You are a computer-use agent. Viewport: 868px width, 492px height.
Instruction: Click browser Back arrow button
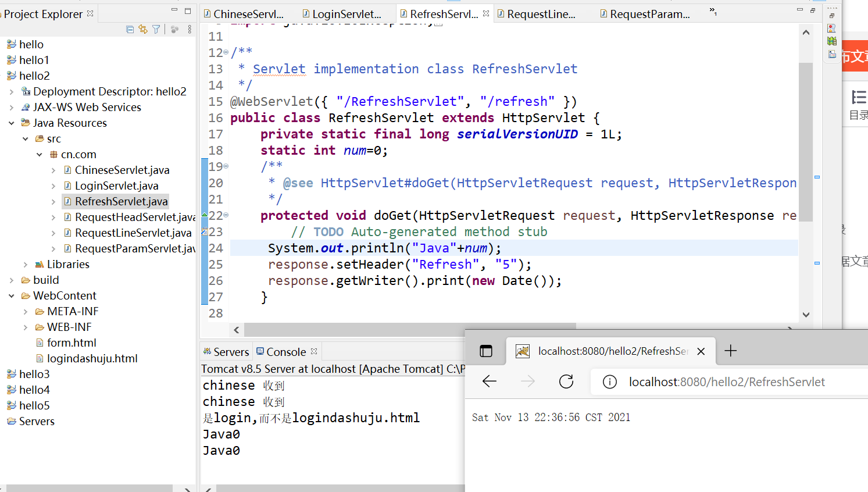click(x=490, y=382)
